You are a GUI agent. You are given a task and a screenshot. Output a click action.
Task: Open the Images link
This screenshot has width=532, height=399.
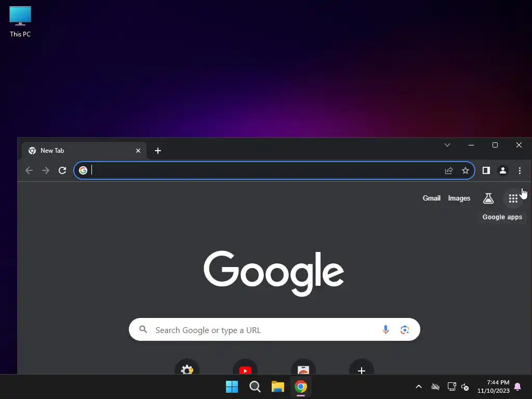tap(459, 198)
